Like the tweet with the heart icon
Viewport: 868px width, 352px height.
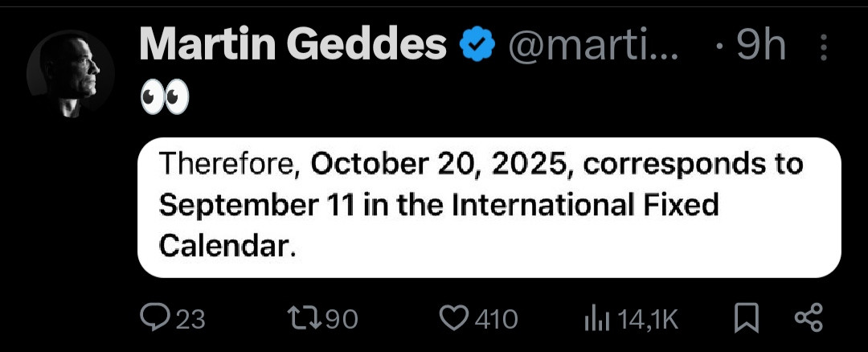click(x=453, y=319)
